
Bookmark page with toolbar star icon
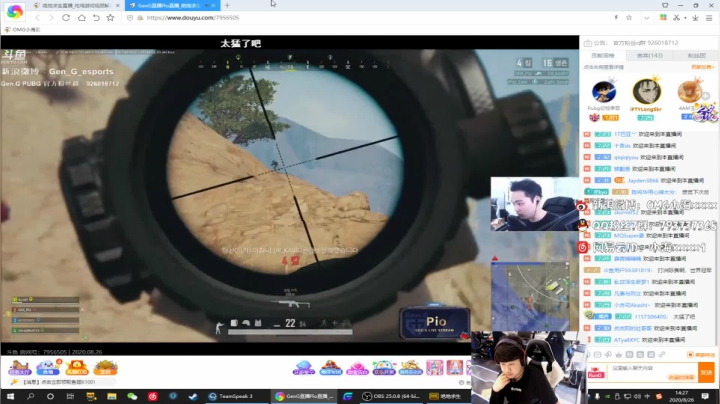[x=110, y=17]
